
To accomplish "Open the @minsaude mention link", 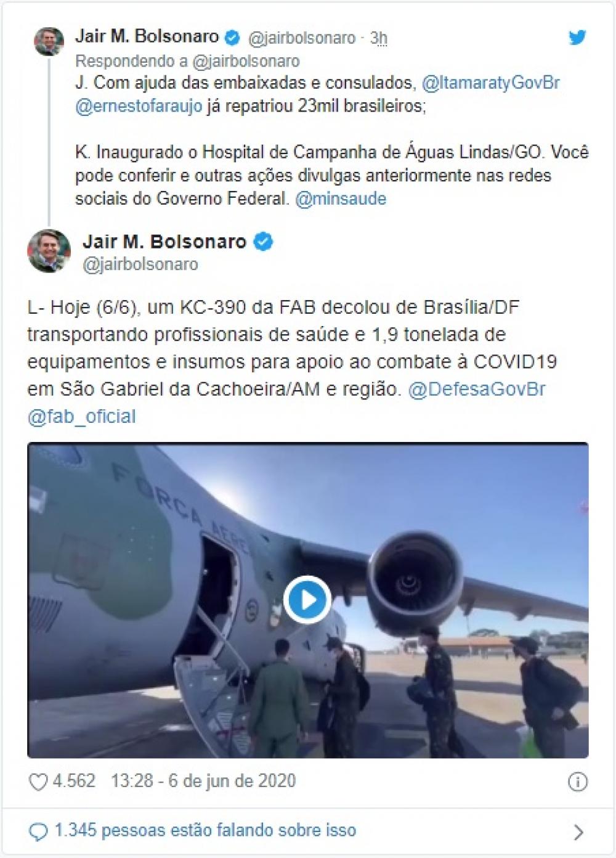I will (341, 198).
